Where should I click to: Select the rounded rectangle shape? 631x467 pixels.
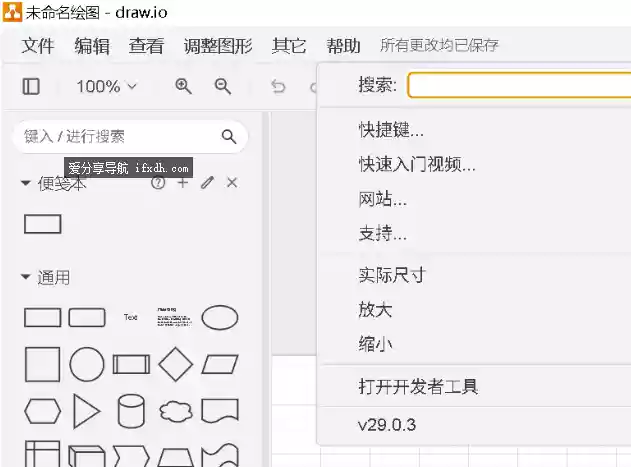(87, 317)
